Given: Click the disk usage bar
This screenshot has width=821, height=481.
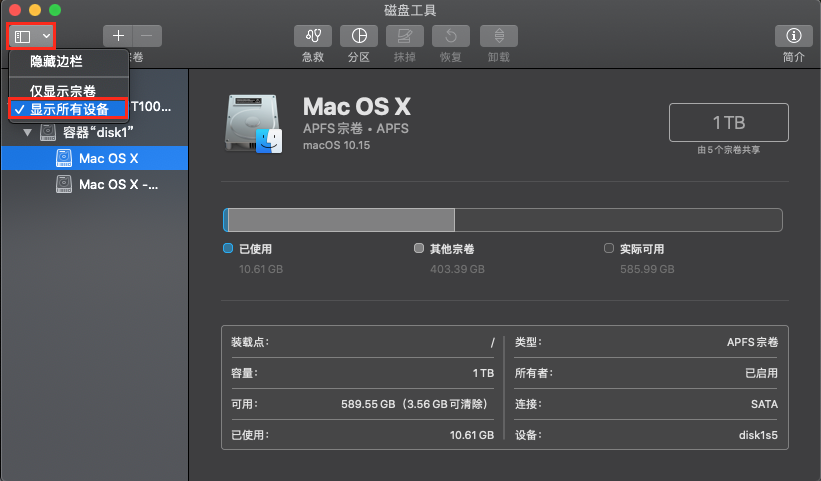Looking at the screenshot, I should pyautogui.click(x=502, y=220).
